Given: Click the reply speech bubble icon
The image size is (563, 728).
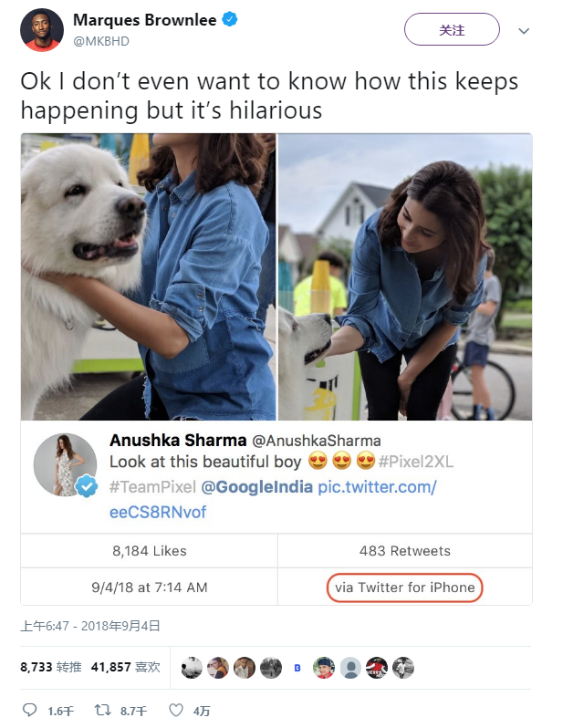Looking at the screenshot, I should pos(29,710).
